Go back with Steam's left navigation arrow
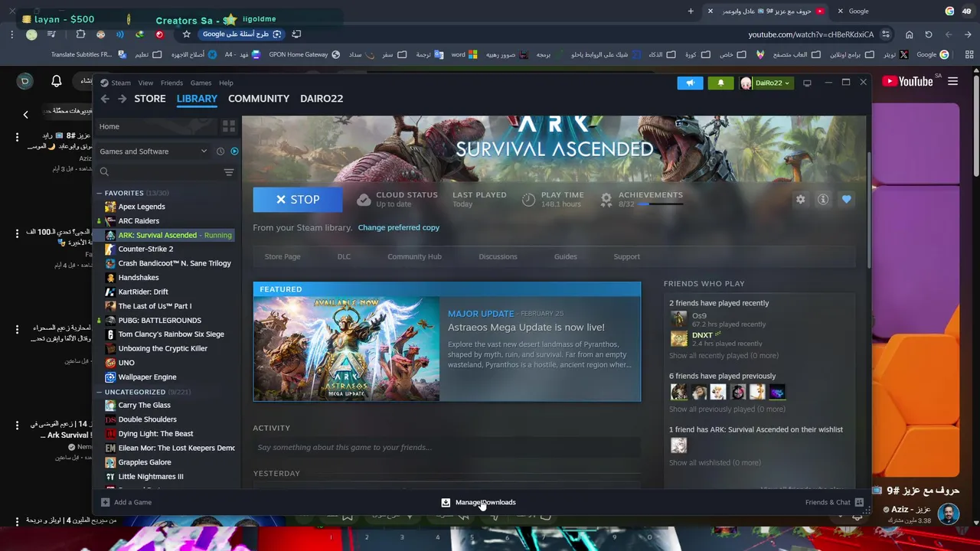Viewport: 980px width, 551px height. pyautogui.click(x=105, y=99)
